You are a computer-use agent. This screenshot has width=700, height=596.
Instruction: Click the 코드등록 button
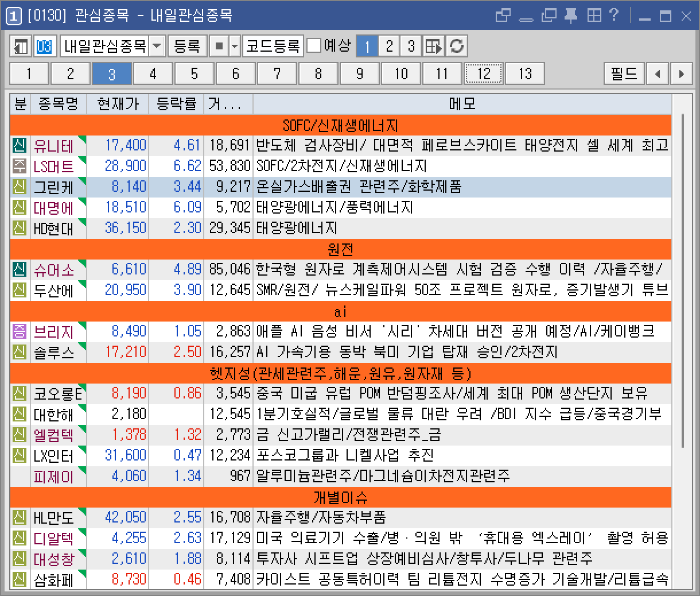pyautogui.click(x=273, y=46)
